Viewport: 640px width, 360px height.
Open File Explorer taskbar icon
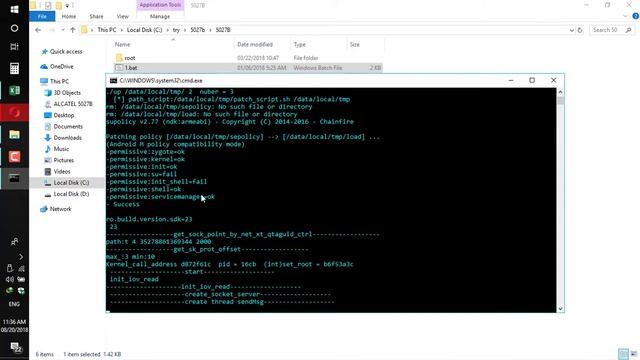(x=14, y=135)
